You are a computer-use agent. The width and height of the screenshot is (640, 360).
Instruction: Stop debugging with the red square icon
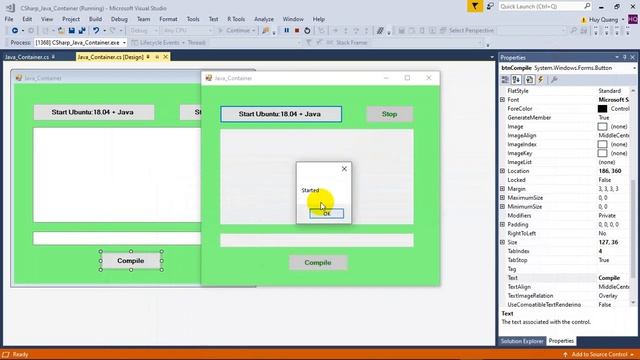(297, 30)
